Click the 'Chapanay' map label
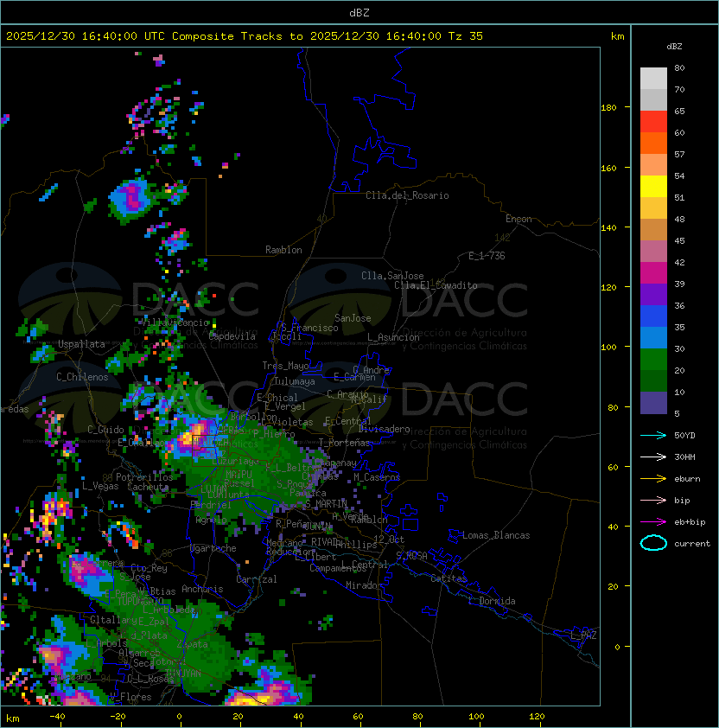The width and height of the screenshot is (719, 728). click(x=335, y=463)
